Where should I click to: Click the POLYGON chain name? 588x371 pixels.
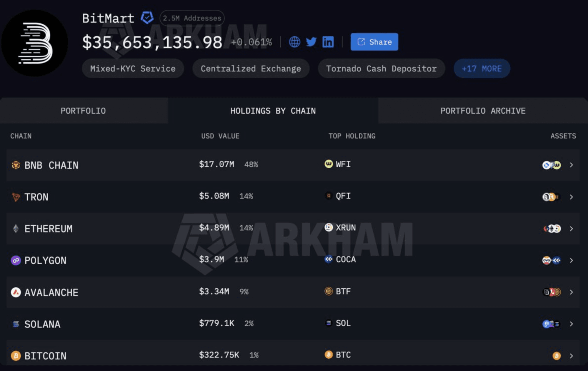tap(46, 261)
